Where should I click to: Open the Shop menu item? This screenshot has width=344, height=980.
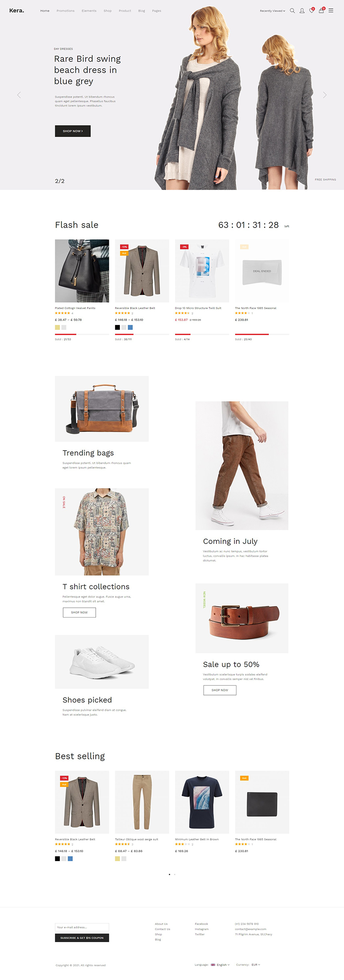108,11
